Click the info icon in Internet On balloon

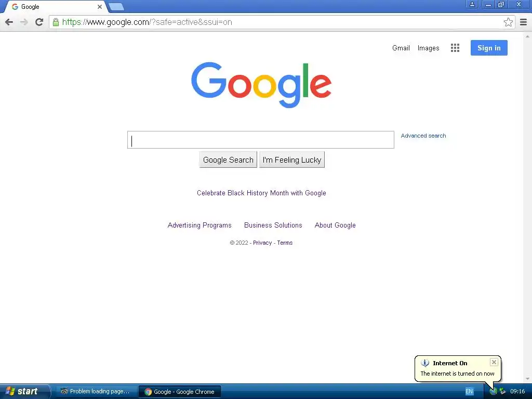[x=425, y=363]
